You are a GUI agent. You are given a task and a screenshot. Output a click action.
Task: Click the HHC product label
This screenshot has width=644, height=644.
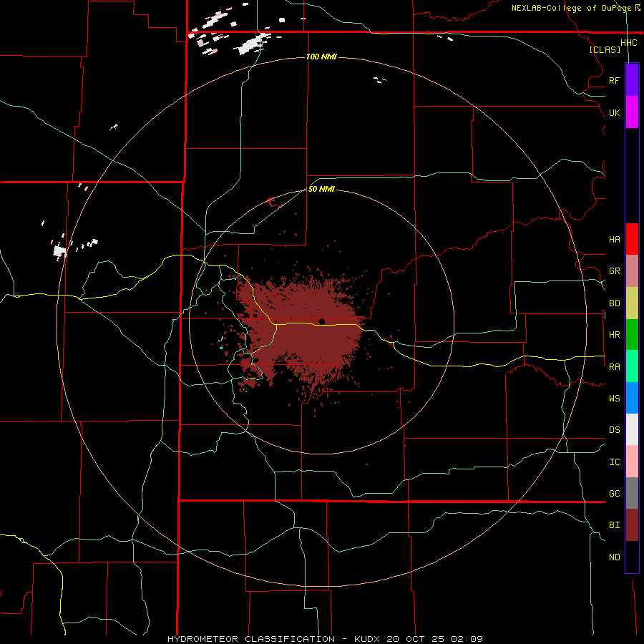click(628, 43)
